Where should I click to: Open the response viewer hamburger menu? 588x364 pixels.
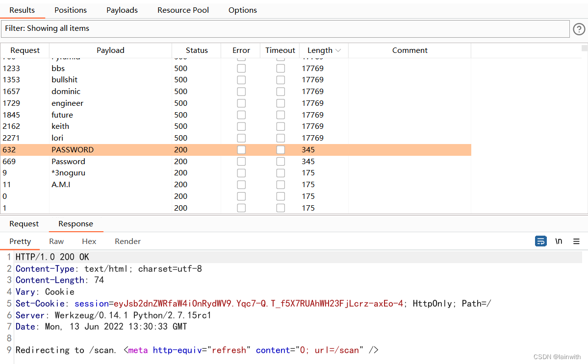576,241
